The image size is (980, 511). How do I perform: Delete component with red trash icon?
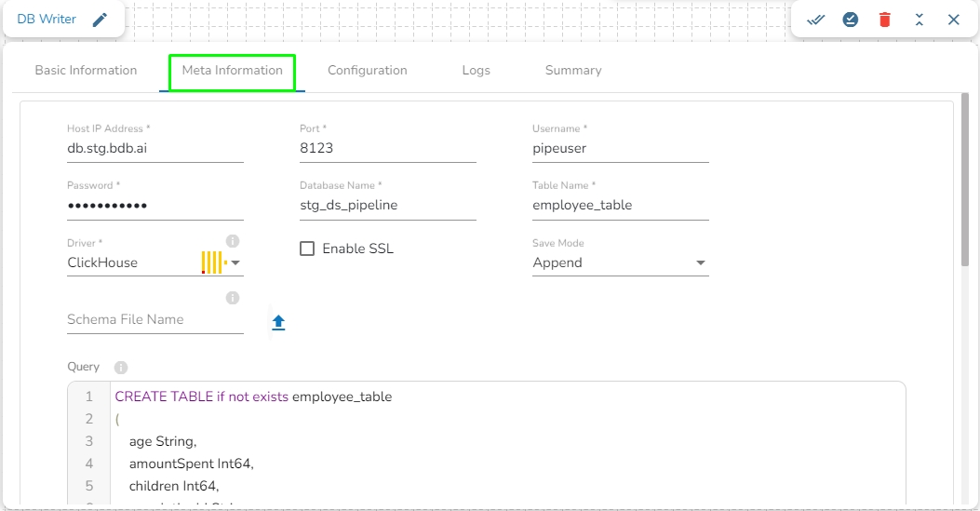point(885,20)
